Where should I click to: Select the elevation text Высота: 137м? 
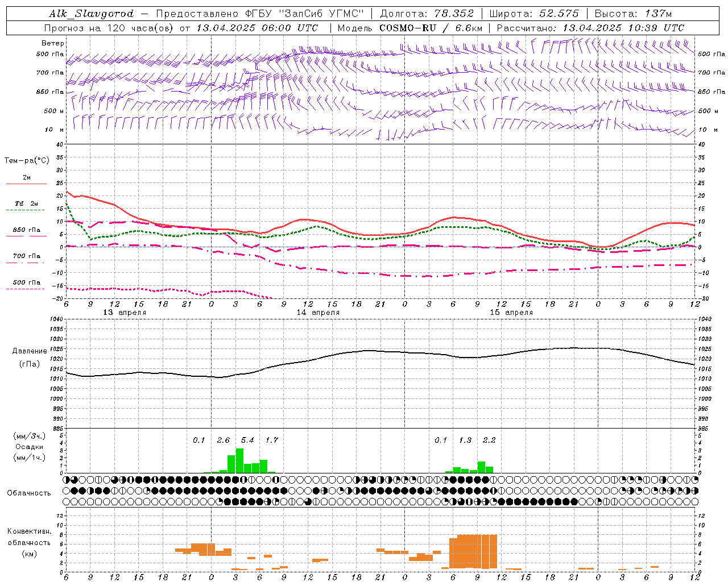[633, 14]
